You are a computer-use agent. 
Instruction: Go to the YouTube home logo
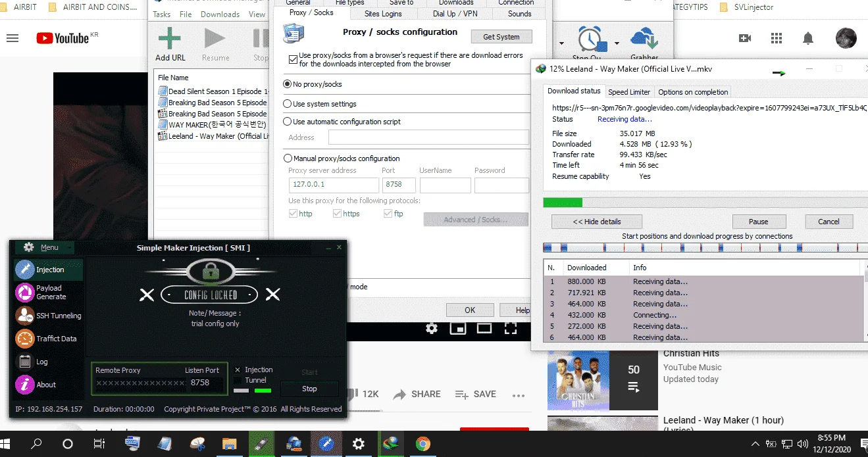[x=62, y=38]
